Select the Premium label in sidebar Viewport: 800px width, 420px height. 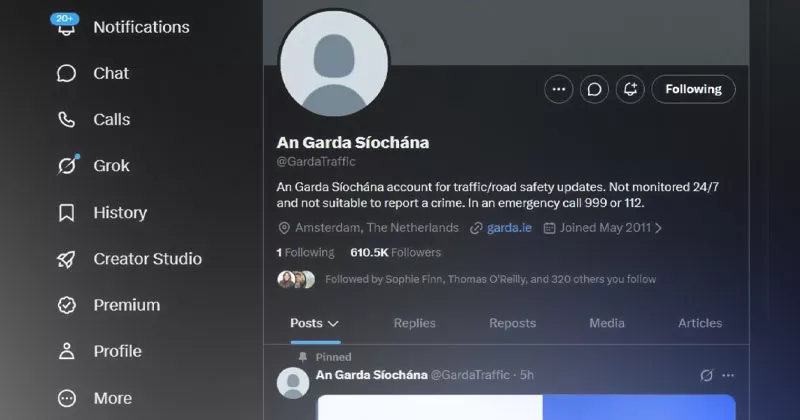(x=127, y=305)
